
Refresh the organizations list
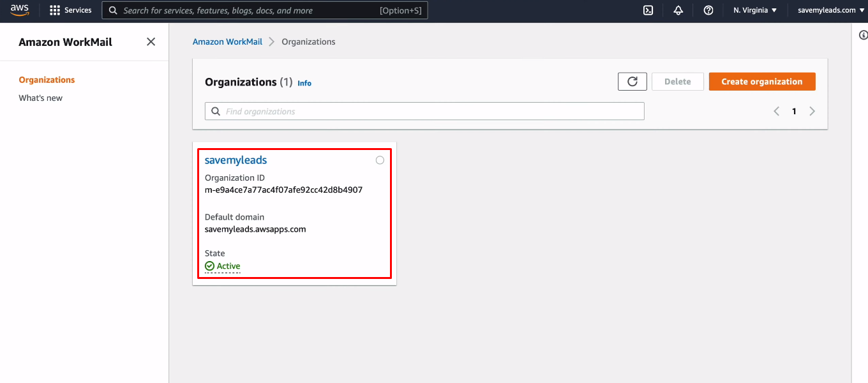pyautogui.click(x=632, y=82)
